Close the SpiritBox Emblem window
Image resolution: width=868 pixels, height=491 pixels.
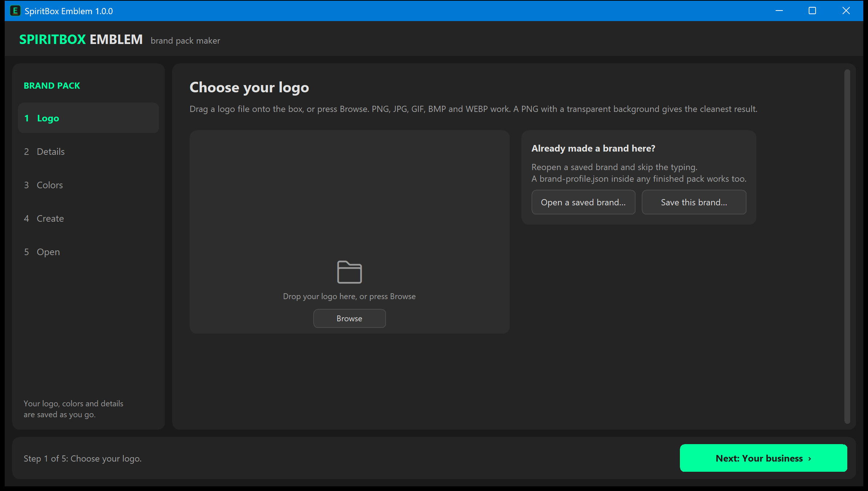(846, 11)
